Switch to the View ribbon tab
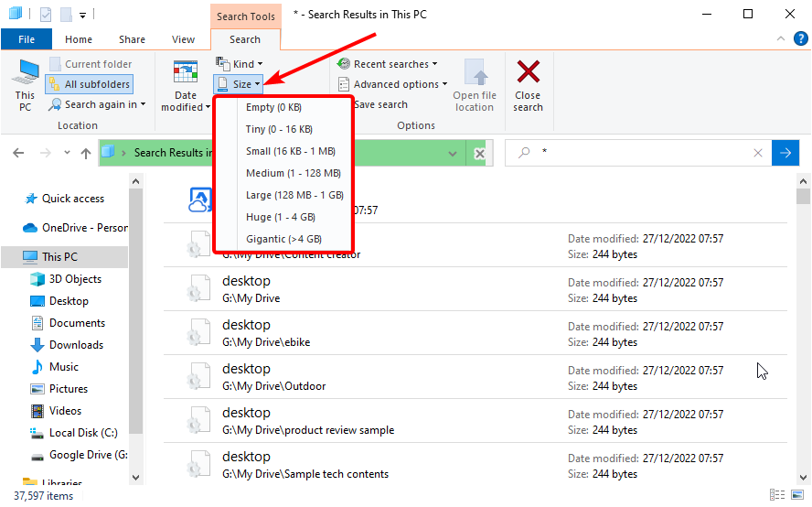Viewport: 812px width, 507px height. click(183, 39)
